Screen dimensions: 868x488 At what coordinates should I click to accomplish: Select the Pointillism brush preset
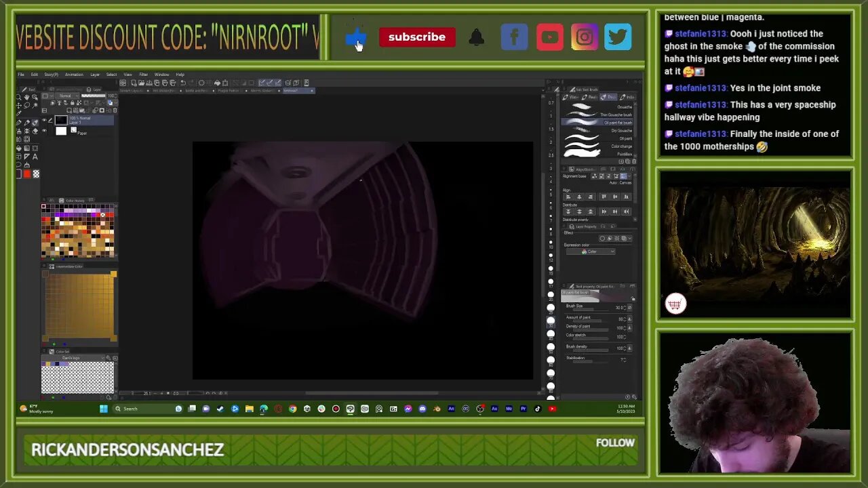(597, 155)
